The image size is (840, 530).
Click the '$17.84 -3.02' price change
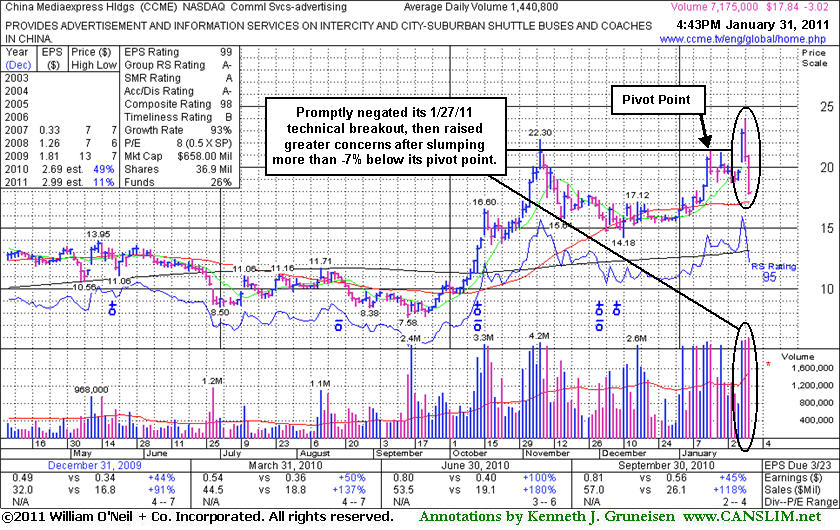(x=799, y=7)
